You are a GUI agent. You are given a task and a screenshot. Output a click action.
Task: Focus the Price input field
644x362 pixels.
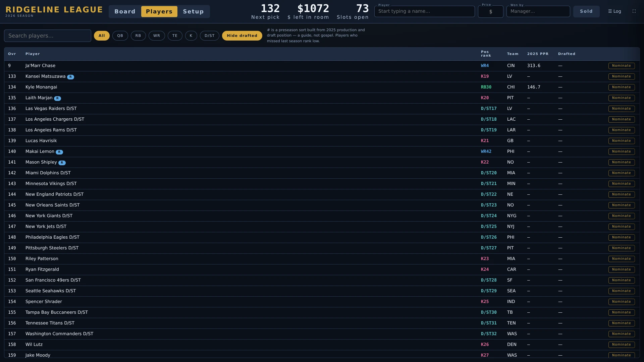(490, 11)
